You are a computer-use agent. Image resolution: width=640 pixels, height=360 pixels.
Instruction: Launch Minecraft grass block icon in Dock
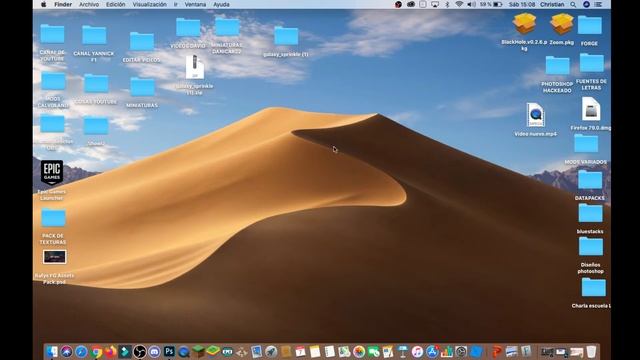click(198, 351)
